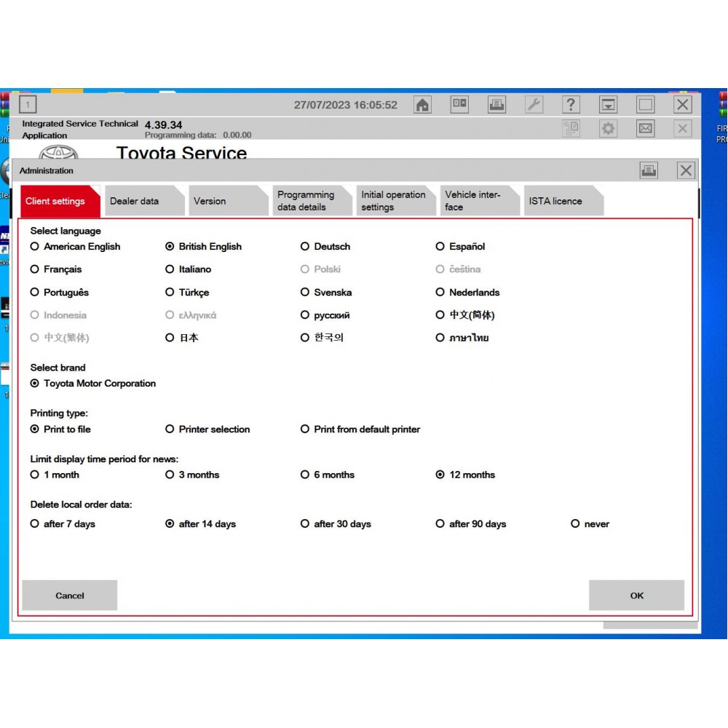Click the Home icon in the toolbar
Viewport: 728px width, 728px height.
tap(422, 104)
